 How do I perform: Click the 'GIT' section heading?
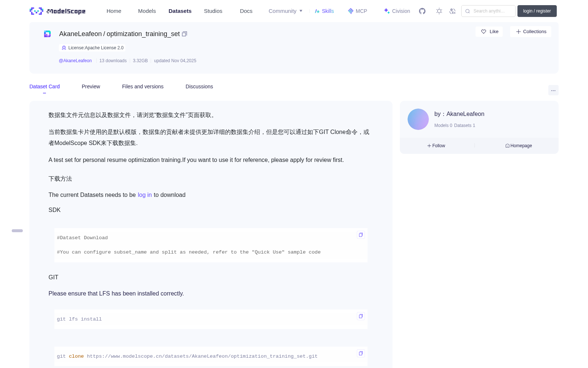click(53, 277)
